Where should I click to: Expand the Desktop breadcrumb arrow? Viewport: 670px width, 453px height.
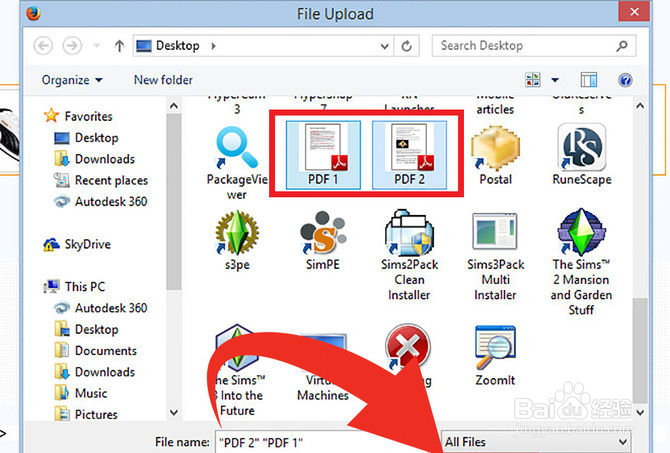(x=213, y=46)
